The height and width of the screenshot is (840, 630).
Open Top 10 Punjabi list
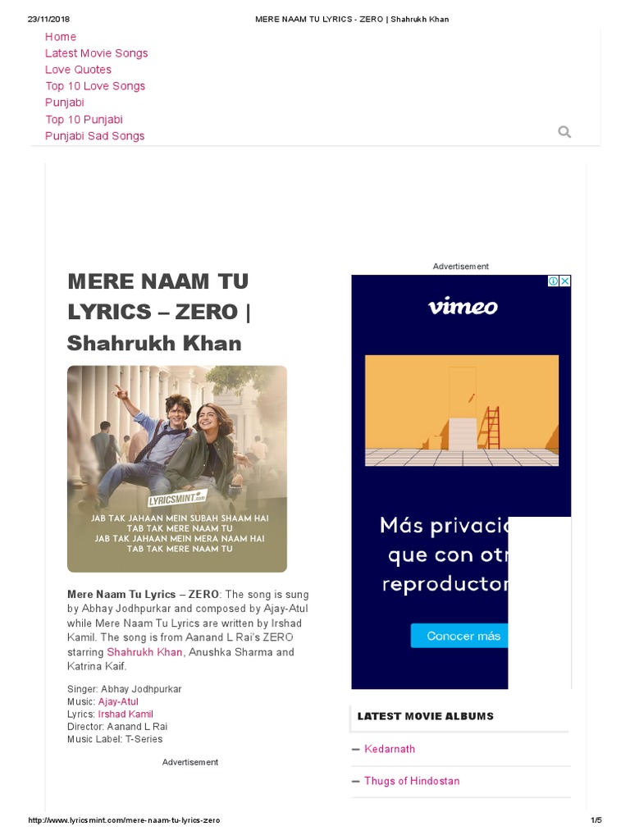[84, 120]
